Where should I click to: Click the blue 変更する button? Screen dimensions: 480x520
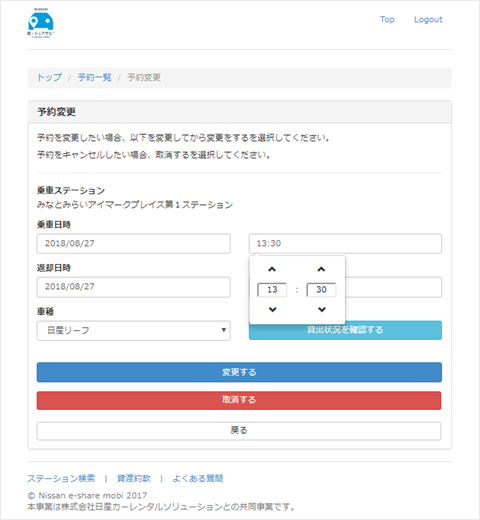pos(239,372)
